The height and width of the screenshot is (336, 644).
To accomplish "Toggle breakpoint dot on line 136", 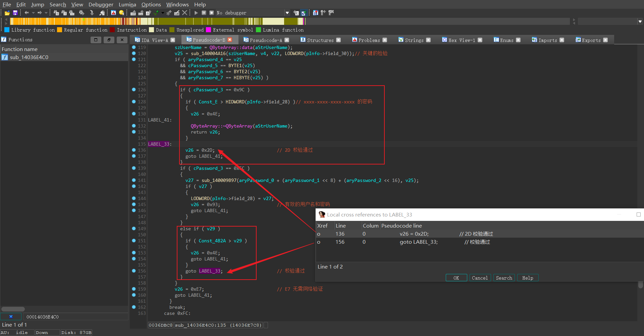I will point(134,150).
